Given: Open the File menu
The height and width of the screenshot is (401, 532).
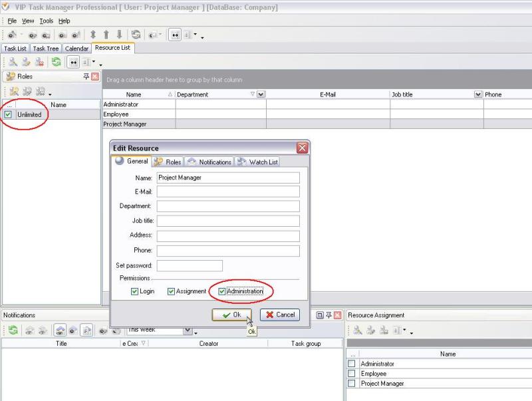Looking at the screenshot, I should (x=12, y=21).
